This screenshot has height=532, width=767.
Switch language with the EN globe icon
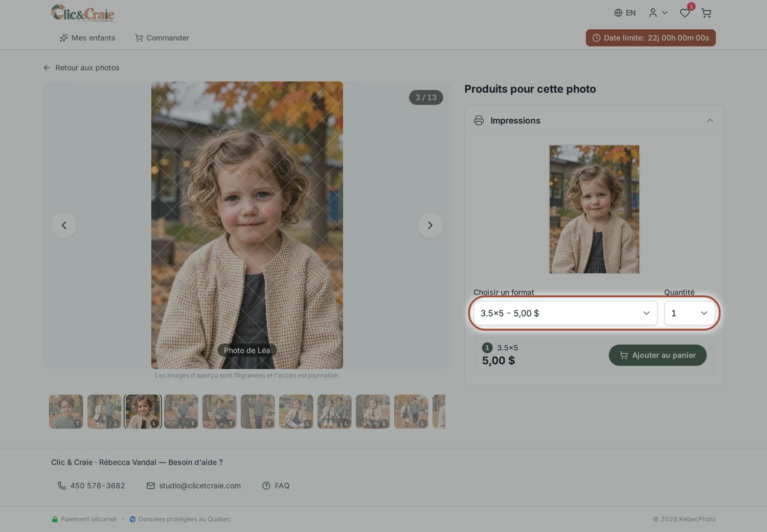[625, 13]
